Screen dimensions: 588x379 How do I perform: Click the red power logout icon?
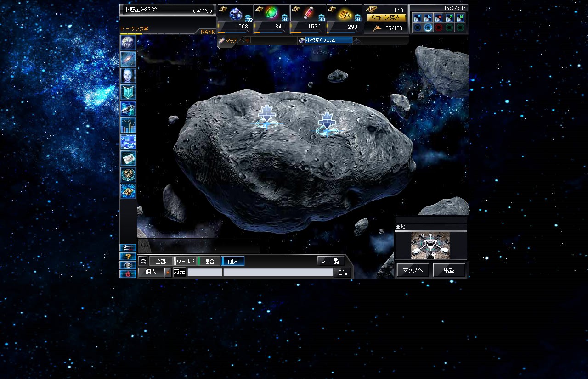coord(128,274)
